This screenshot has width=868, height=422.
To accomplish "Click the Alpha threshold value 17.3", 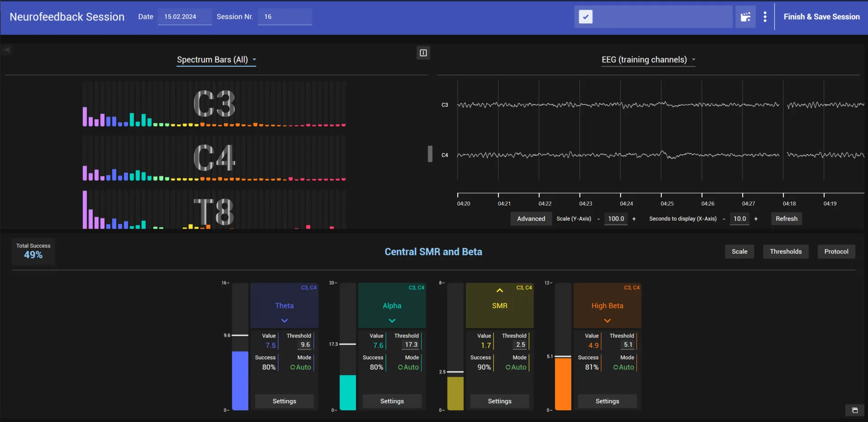I will point(411,345).
